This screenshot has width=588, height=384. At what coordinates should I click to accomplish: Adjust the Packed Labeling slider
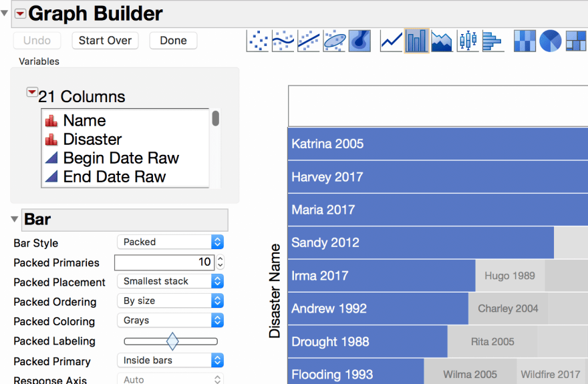pyautogui.click(x=172, y=341)
